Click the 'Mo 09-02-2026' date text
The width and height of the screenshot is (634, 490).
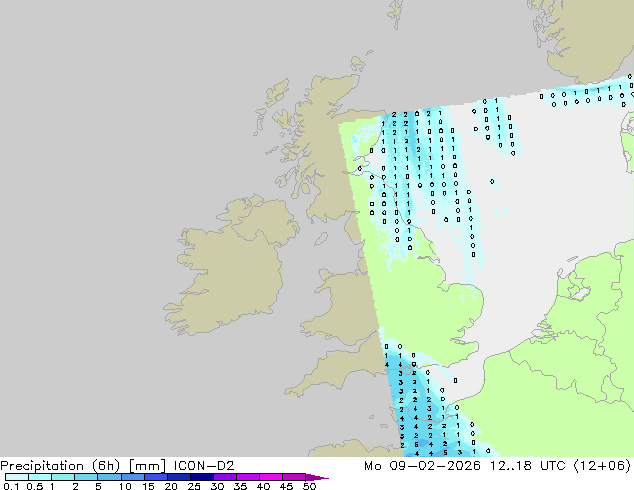(x=422, y=466)
